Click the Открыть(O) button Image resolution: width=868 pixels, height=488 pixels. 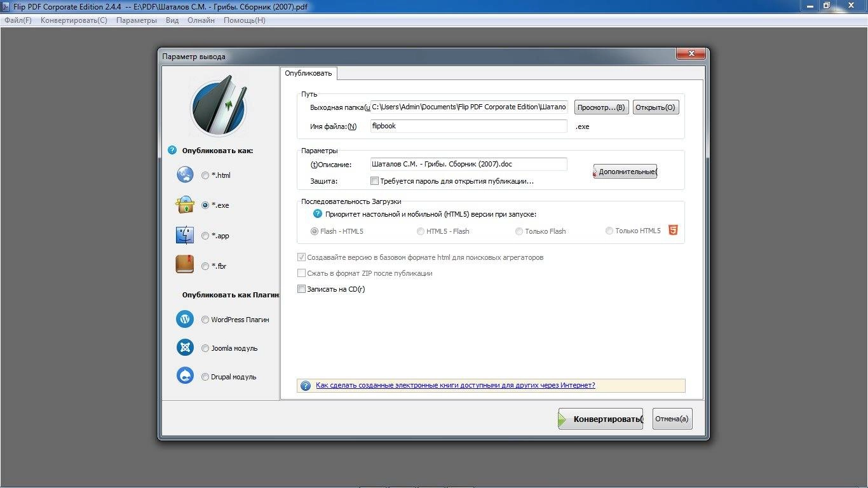(x=656, y=107)
